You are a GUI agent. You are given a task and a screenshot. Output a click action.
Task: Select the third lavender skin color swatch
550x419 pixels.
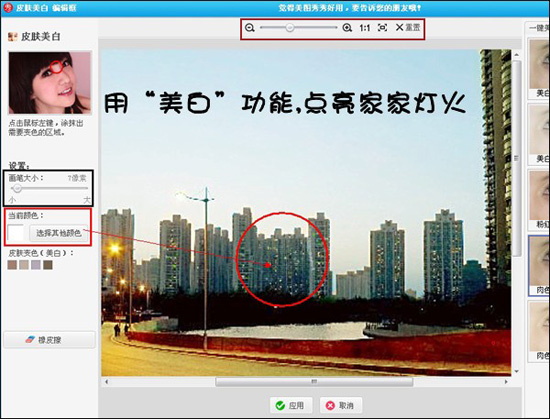point(36,265)
